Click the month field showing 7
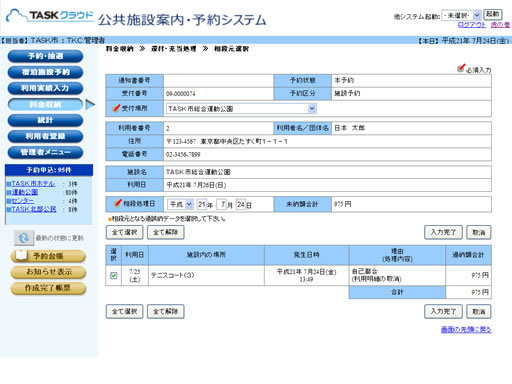The width and height of the screenshot is (512, 384). coord(222,204)
